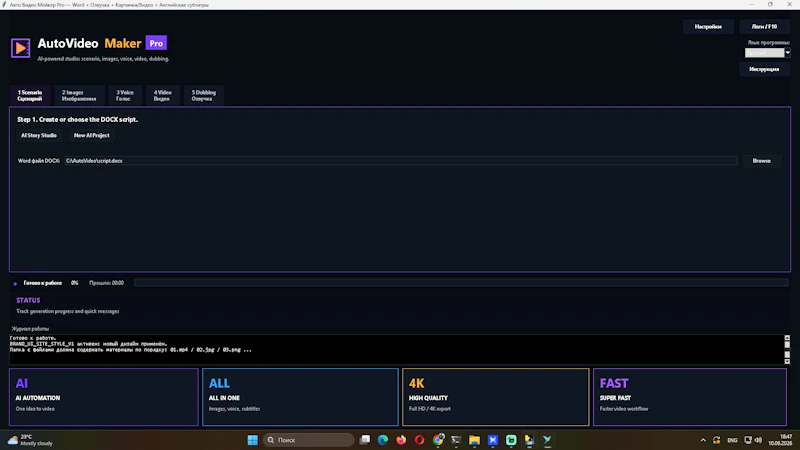Click the All In One feature card
This screenshot has height=450, width=800.
[x=300, y=397]
